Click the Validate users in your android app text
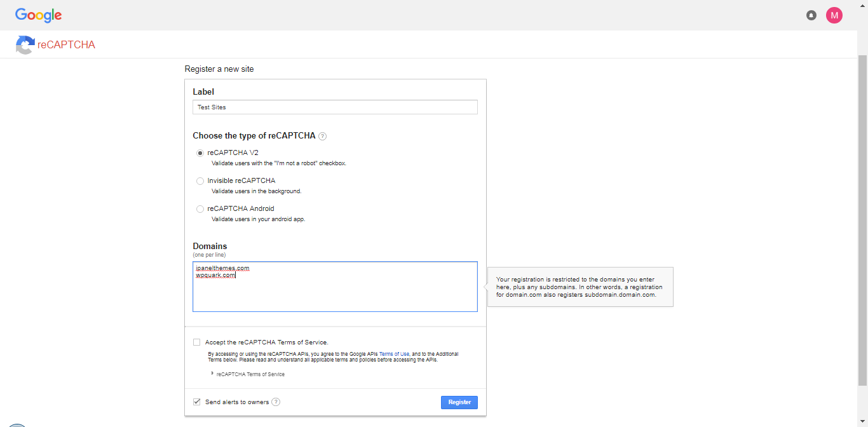Image resolution: width=868 pixels, height=427 pixels. click(259, 219)
